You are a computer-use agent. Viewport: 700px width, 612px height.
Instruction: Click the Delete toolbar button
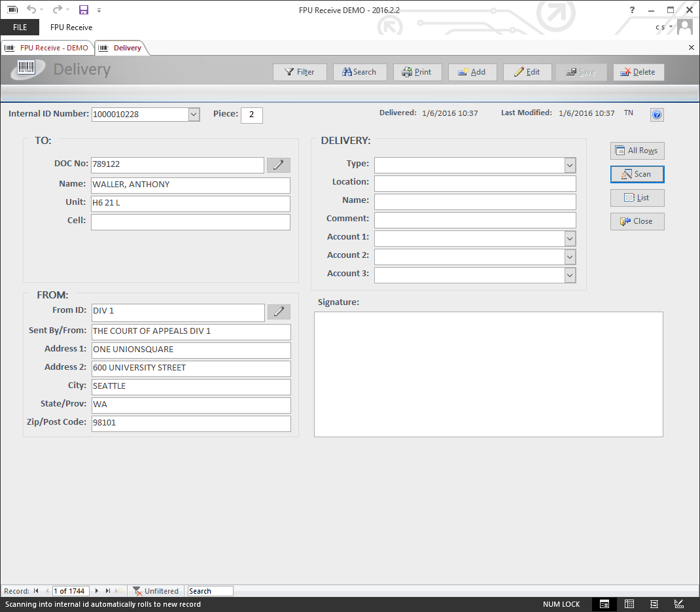639,72
